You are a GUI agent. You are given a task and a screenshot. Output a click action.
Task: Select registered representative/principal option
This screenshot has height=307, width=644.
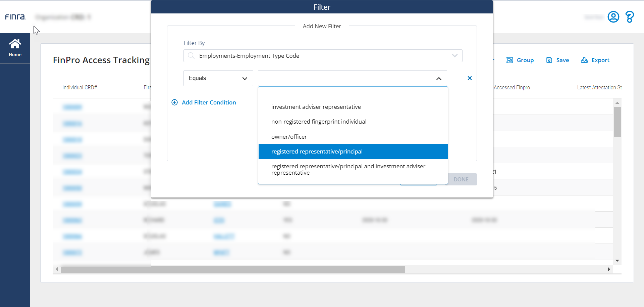[317, 151]
